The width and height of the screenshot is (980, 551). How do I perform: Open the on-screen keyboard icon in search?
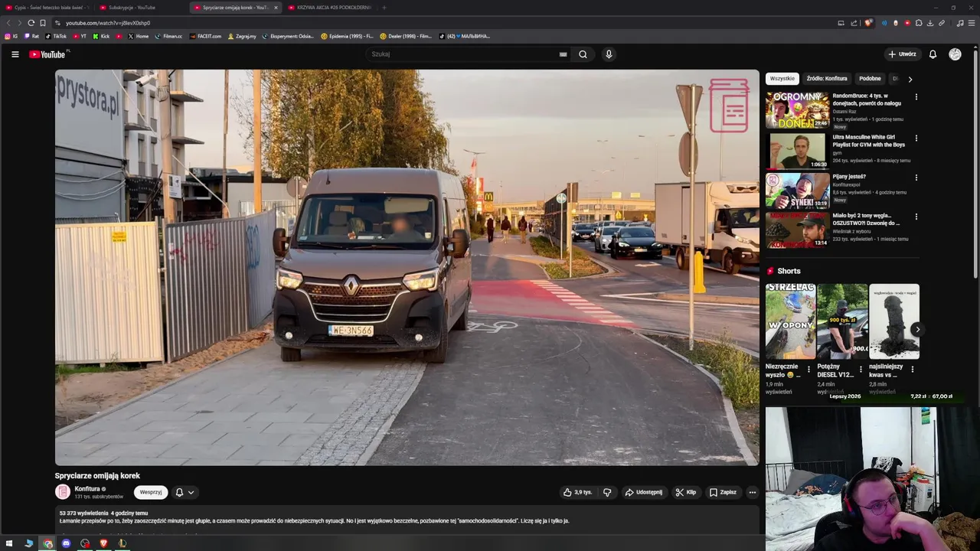click(563, 54)
